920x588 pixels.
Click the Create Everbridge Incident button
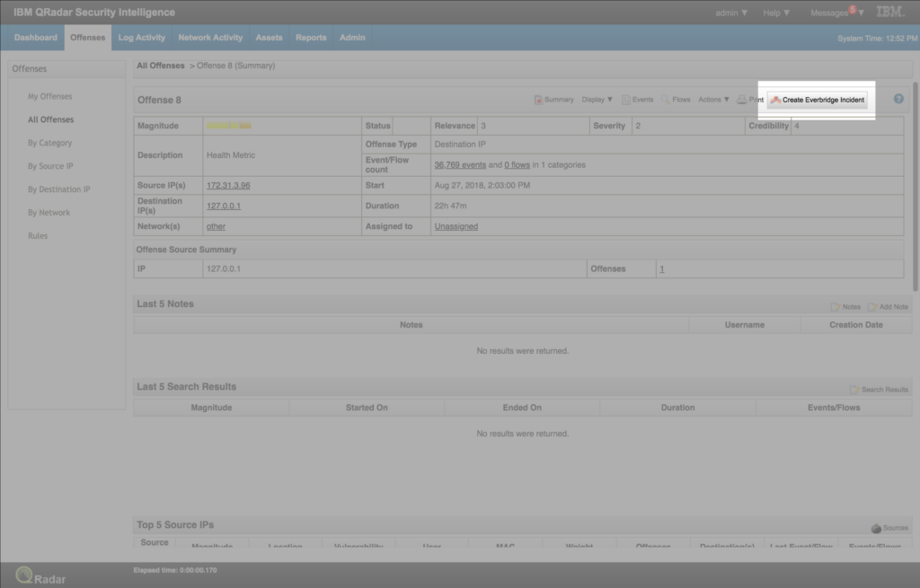pyautogui.click(x=818, y=100)
